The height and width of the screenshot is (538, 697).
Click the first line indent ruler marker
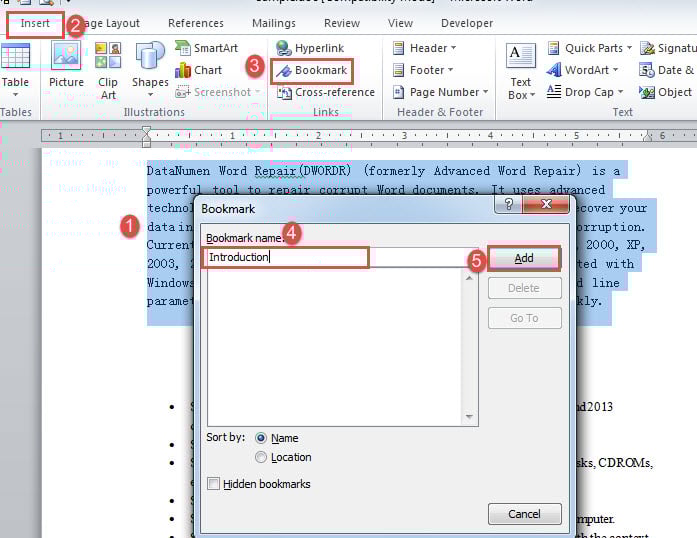[146, 131]
